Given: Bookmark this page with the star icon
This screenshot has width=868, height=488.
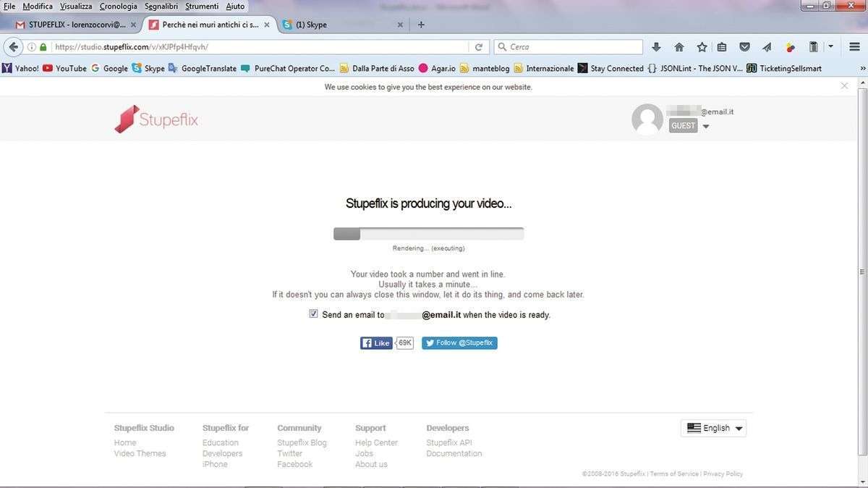Looking at the screenshot, I should click(x=702, y=47).
